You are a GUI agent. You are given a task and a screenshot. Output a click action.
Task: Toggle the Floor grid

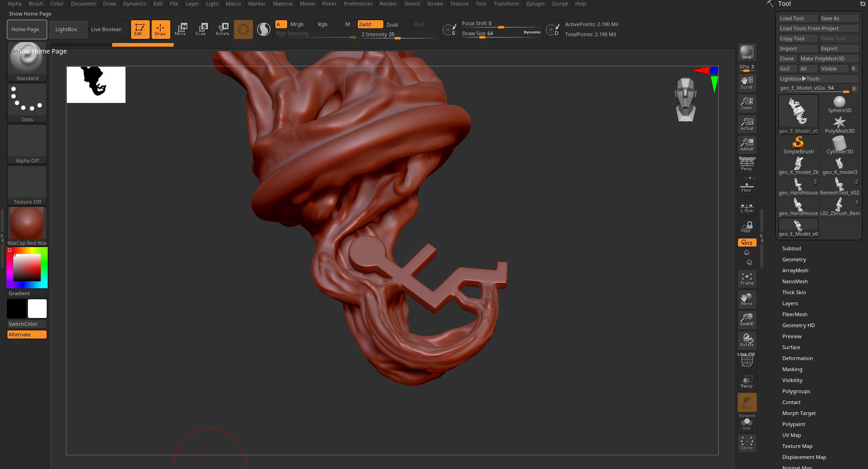click(747, 186)
